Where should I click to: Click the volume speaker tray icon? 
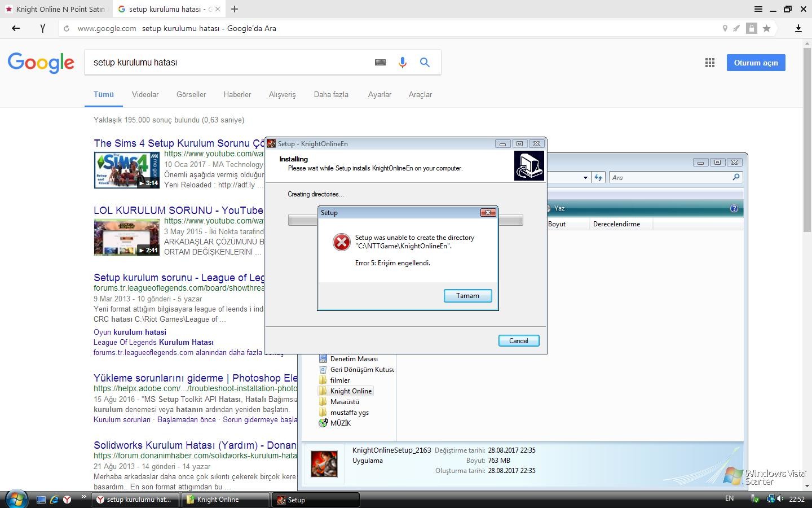(780, 499)
